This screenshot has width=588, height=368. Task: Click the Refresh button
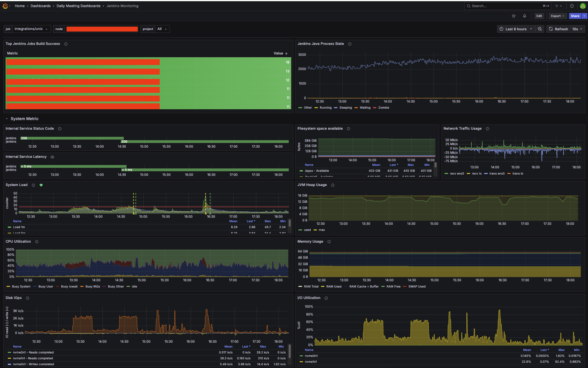[559, 29]
